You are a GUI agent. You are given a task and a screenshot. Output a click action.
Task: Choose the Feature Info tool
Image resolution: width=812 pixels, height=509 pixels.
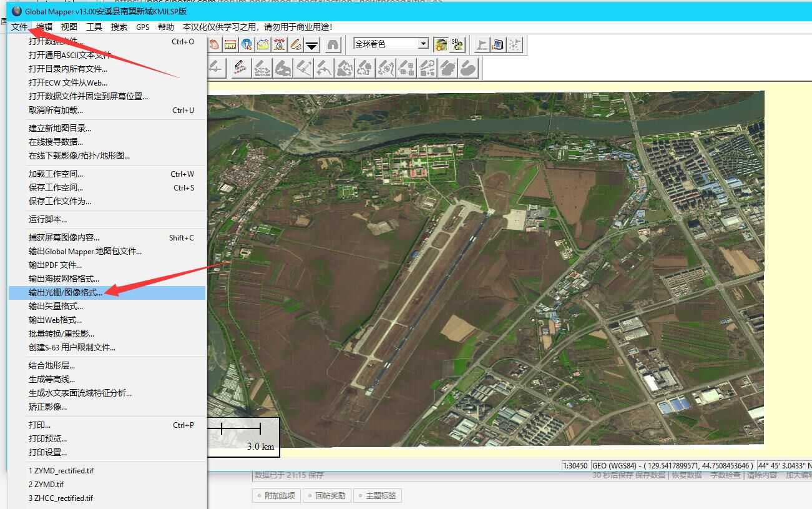pos(247,44)
